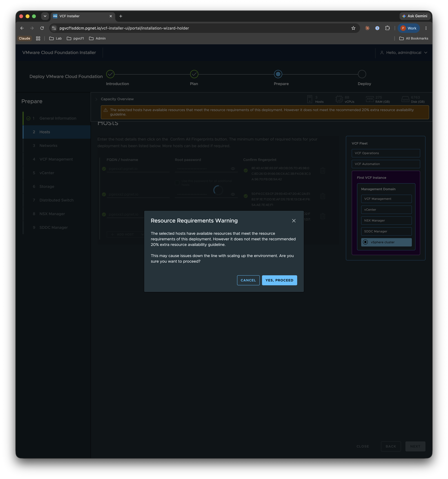This screenshot has width=448, height=479.
Task: Open Ask Gemini
Action: pyautogui.click(x=415, y=16)
